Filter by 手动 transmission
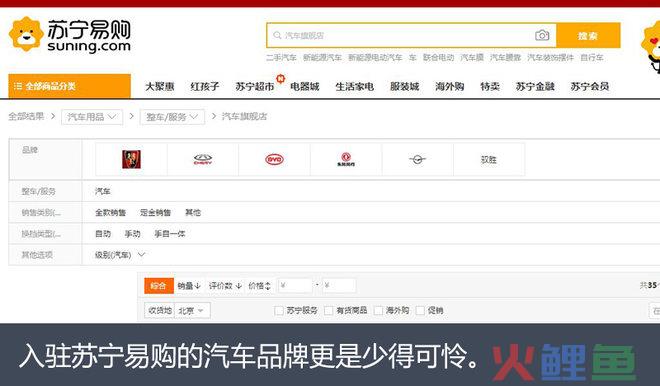 (x=132, y=234)
